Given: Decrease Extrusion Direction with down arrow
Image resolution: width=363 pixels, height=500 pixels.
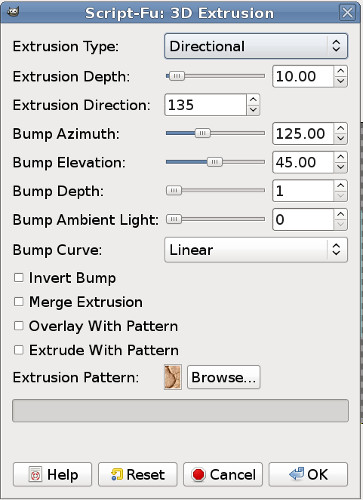Looking at the screenshot, I should click(253, 110).
